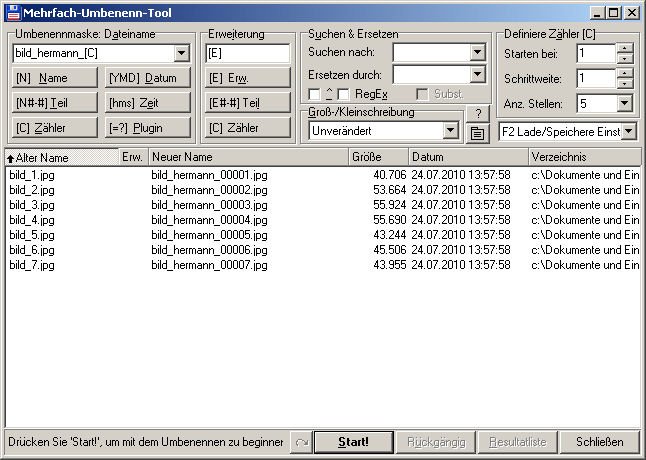Viewport: 646px width, 460px height.
Task: Open help with the question mark button
Action: point(478,113)
